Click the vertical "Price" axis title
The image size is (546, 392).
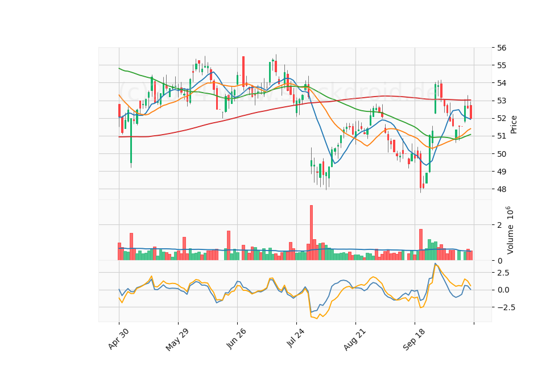(x=514, y=124)
